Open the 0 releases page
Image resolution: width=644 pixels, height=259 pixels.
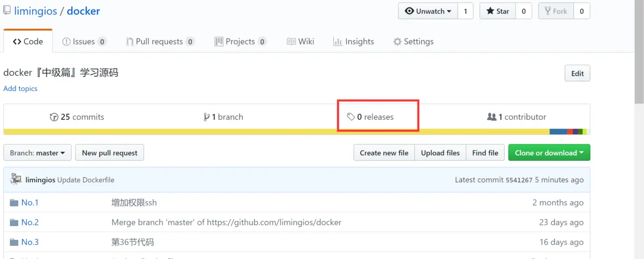pyautogui.click(x=370, y=117)
